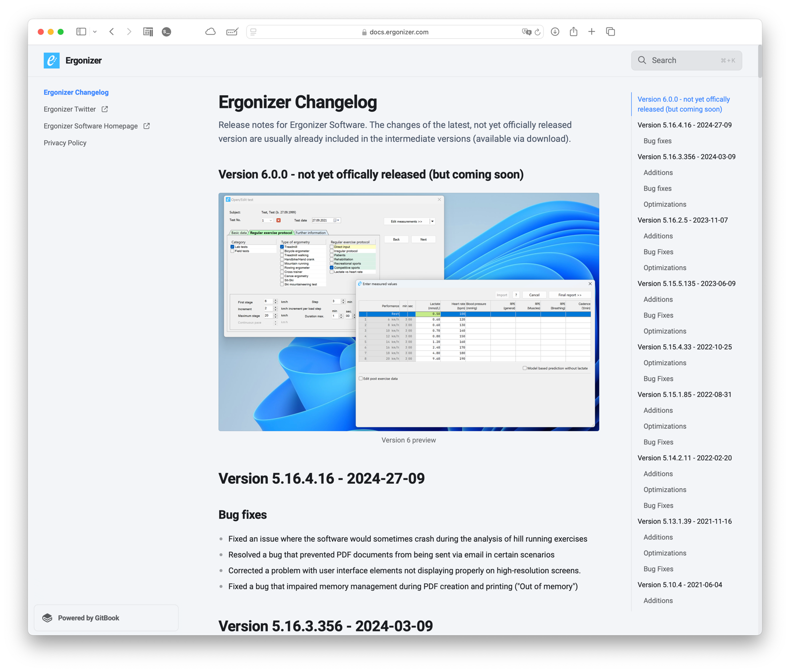The image size is (790, 672).
Task: Jump to Version 5.14.2.11 - 2022-02-20 outline entry
Action: (684, 458)
